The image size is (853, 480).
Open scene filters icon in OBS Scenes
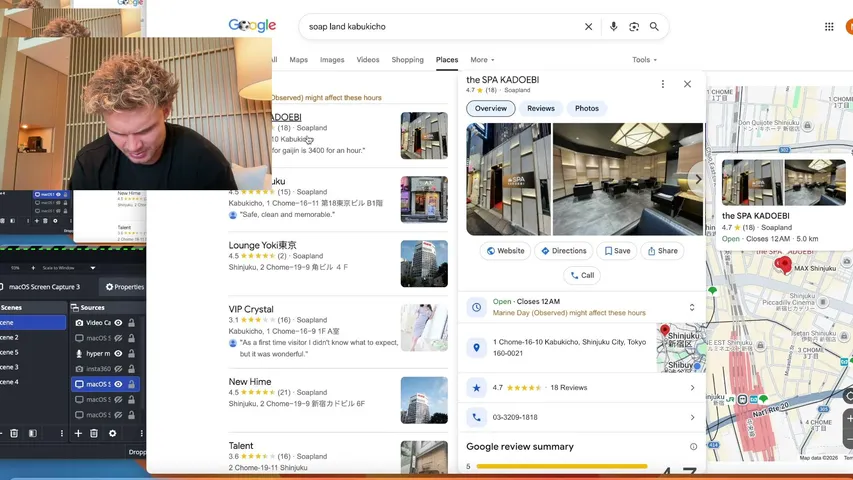coord(33,433)
